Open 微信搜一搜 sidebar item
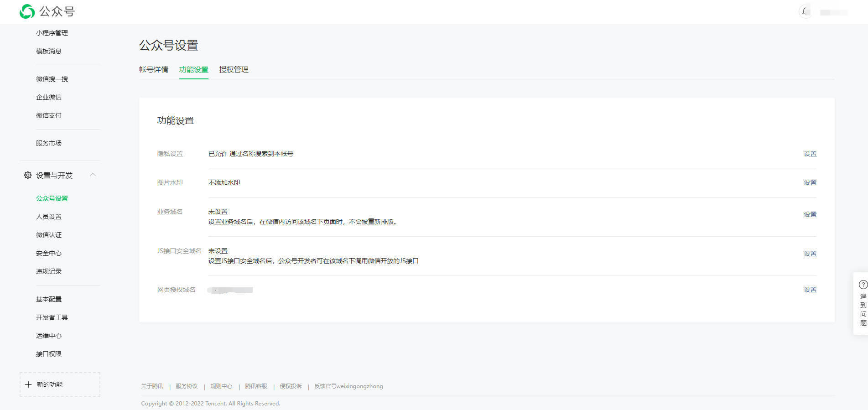Image resolution: width=868 pixels, height=410 pixels. click(52, 79)
